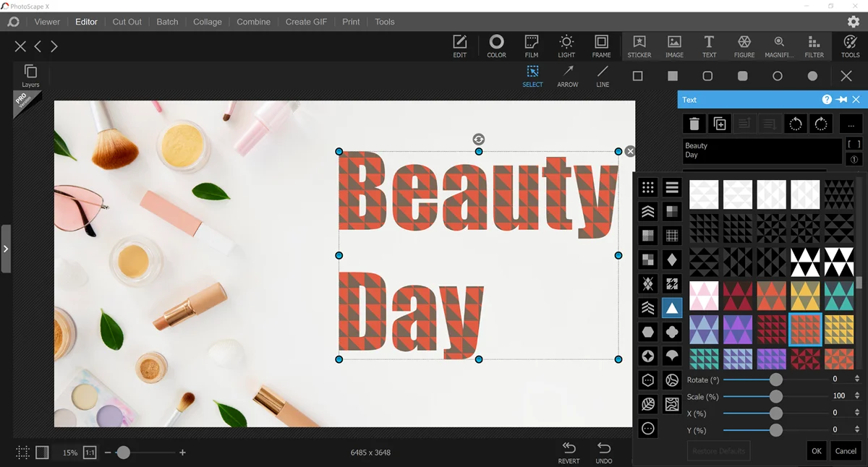Open the EDIT tool
Viewport: 868px width, 467px height.
point(460,46)
